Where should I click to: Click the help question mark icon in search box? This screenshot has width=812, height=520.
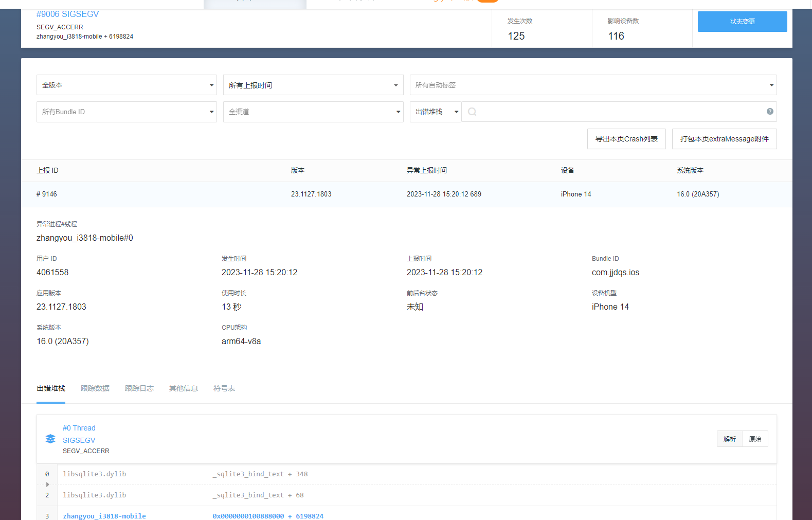click(770, 112)
